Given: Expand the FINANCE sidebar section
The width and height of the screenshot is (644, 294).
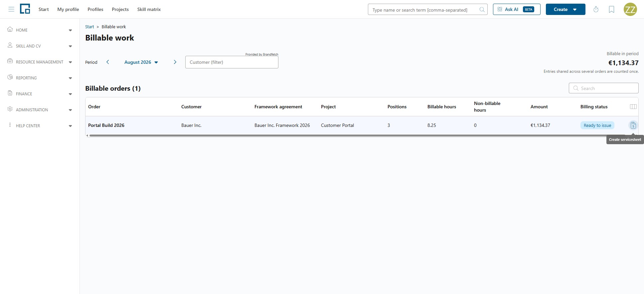Looking at the screenshot, I should [70, 94].
